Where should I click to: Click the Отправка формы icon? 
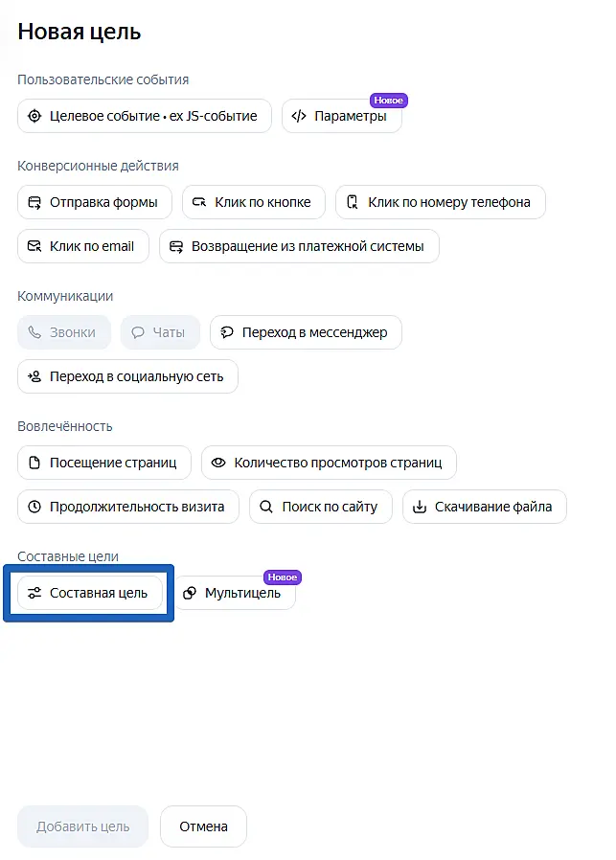(x=34, y=202)
